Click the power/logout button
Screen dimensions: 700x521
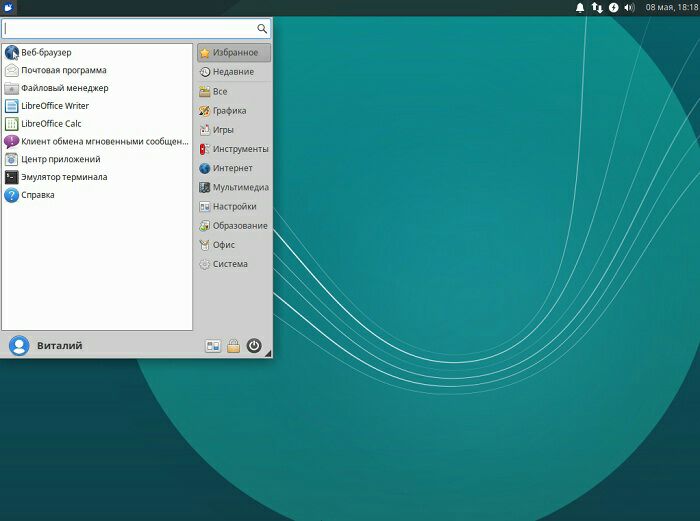[x=254, y=346]
